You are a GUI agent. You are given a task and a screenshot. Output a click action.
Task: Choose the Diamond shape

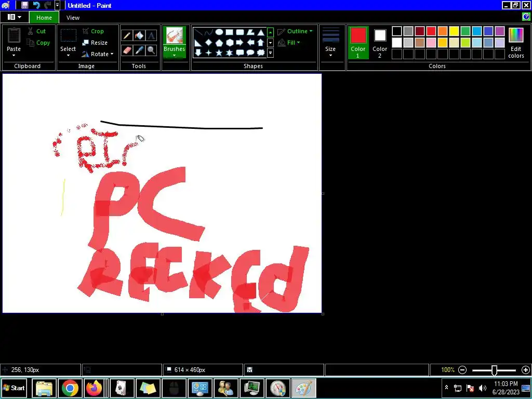(x=209, y=43)
